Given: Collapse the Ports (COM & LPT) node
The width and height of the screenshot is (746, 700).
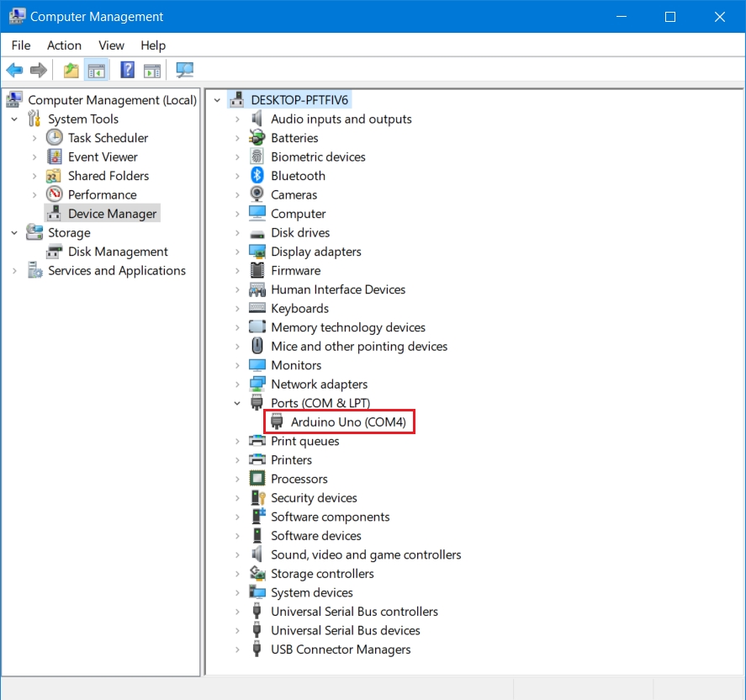Looking at the screenshot, I should tap(238, 404).
